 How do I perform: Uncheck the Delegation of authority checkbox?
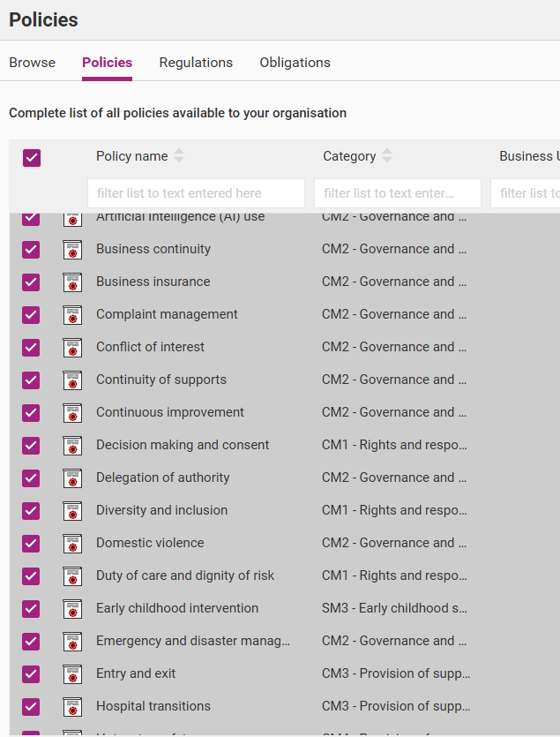[x=31, y=478]
